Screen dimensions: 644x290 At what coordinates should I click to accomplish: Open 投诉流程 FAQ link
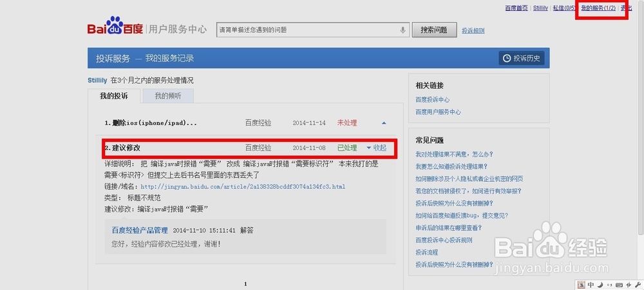click(427, 252)
